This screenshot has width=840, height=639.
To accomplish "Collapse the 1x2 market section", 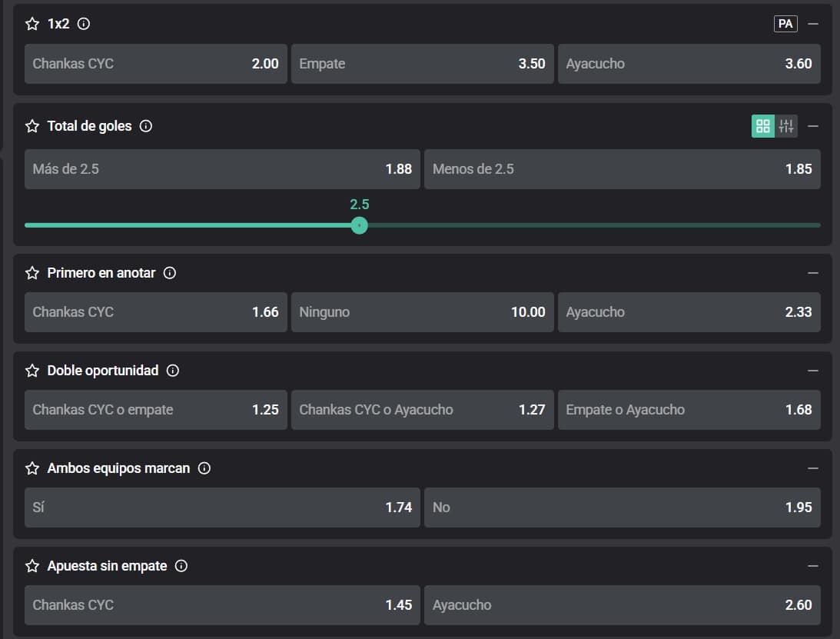I will coord(813,24).
